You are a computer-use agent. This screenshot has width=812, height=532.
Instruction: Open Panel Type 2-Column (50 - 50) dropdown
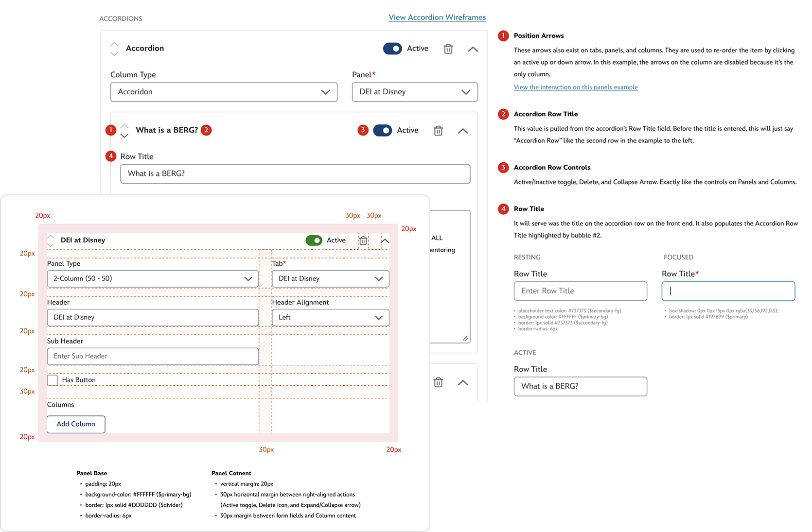click(153, 279)
